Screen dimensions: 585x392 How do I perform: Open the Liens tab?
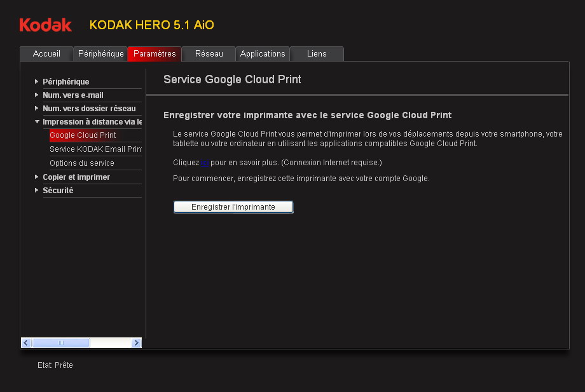click(317, 54)
